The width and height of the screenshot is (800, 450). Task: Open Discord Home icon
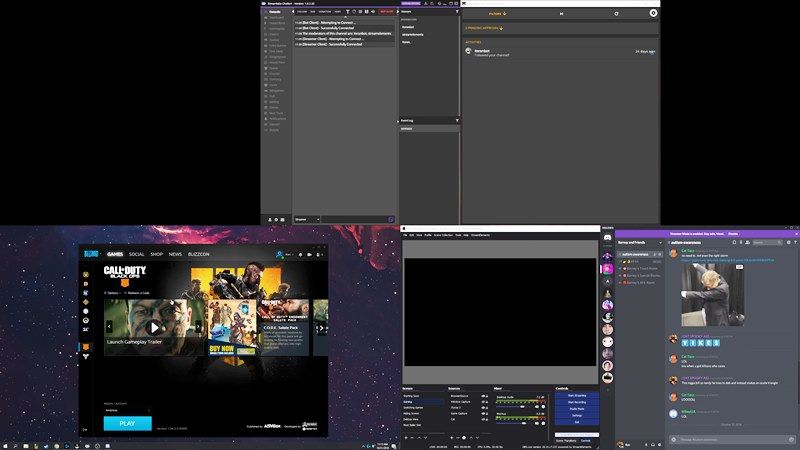click(608, 238)
